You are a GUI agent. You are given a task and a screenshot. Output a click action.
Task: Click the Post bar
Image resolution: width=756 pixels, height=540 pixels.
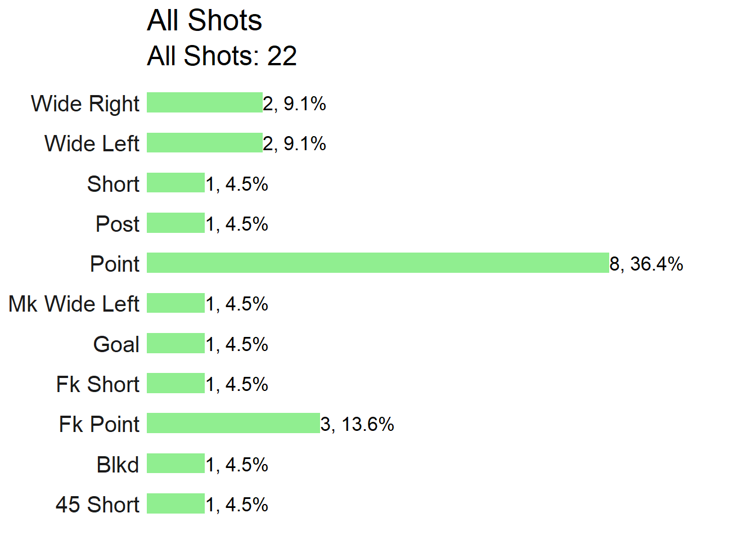175,223
